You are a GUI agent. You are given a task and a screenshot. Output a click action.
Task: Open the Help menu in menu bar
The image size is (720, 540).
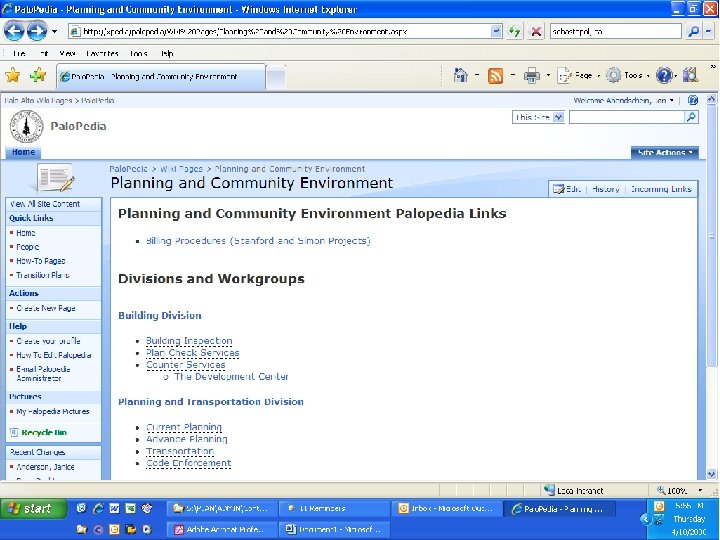pos(167,53)
